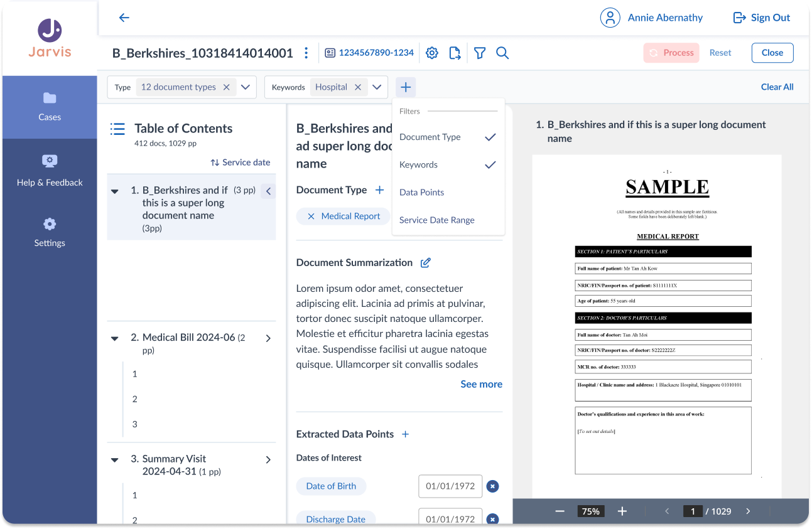Collapse the B_Berkshires document entry

click(x=115, y=191)
